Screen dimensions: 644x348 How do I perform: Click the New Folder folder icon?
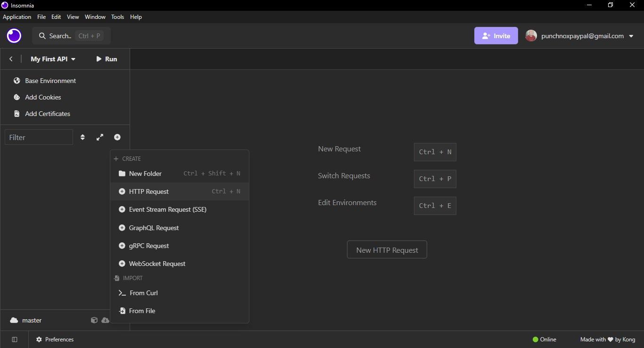pyautogui.click(x=122, y=174)
